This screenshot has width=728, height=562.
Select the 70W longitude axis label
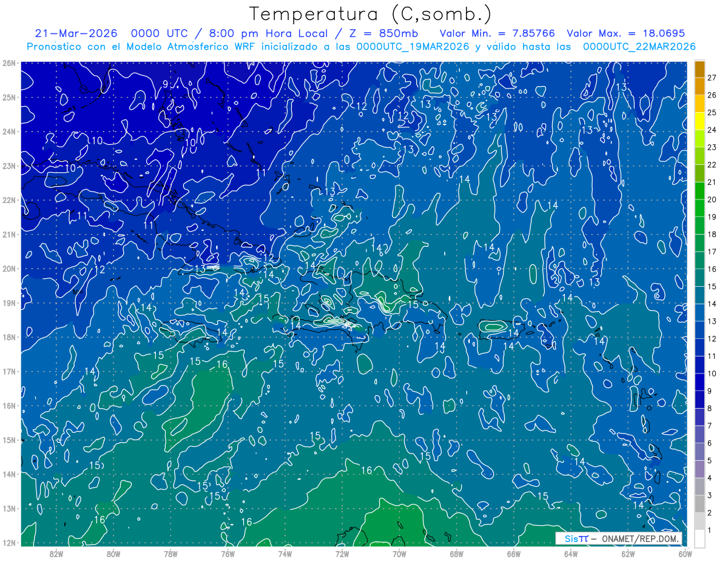(399, 554)
